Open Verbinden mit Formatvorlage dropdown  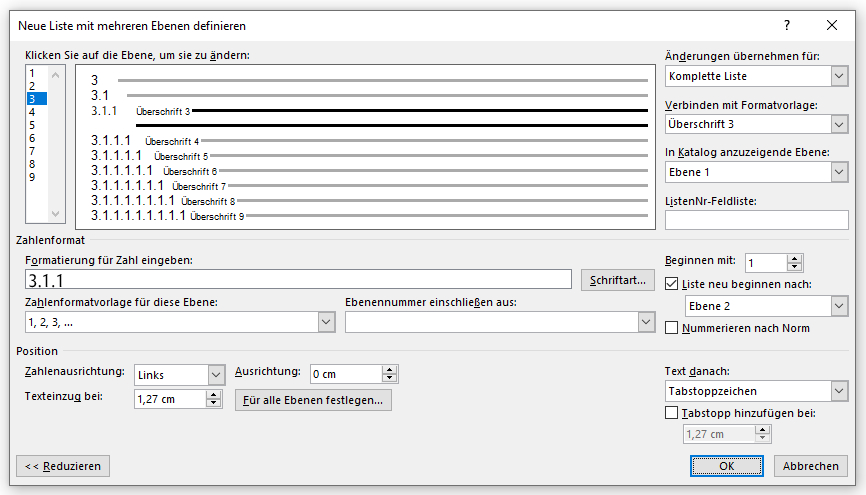tap(839, 124)
